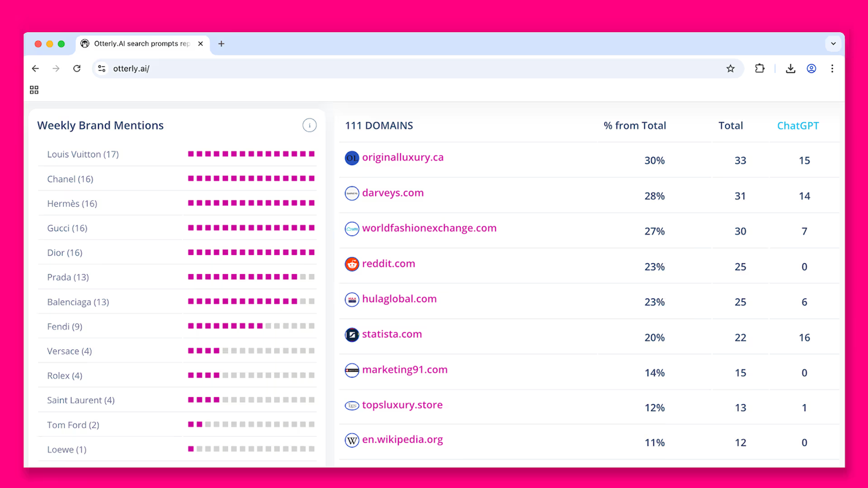868x488 pixels.
Task: Click the Weekly Brand Mentions heading
Action: pyautogui.click(x=100, y=126)
